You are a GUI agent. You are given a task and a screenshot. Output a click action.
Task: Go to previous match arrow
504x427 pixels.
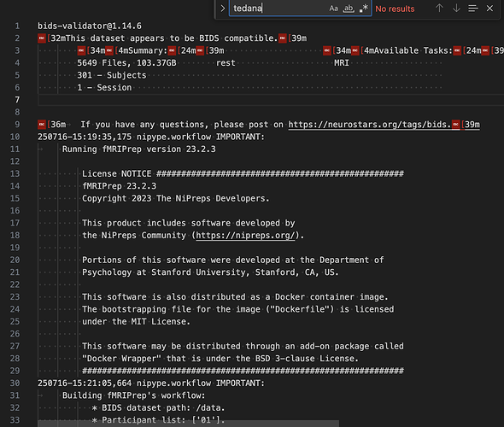tap(439, 9)
